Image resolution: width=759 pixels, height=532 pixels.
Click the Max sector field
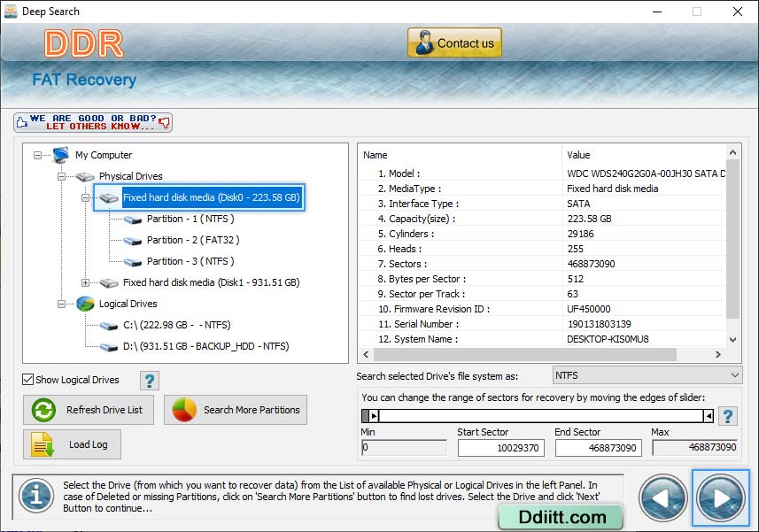[695, 448]
